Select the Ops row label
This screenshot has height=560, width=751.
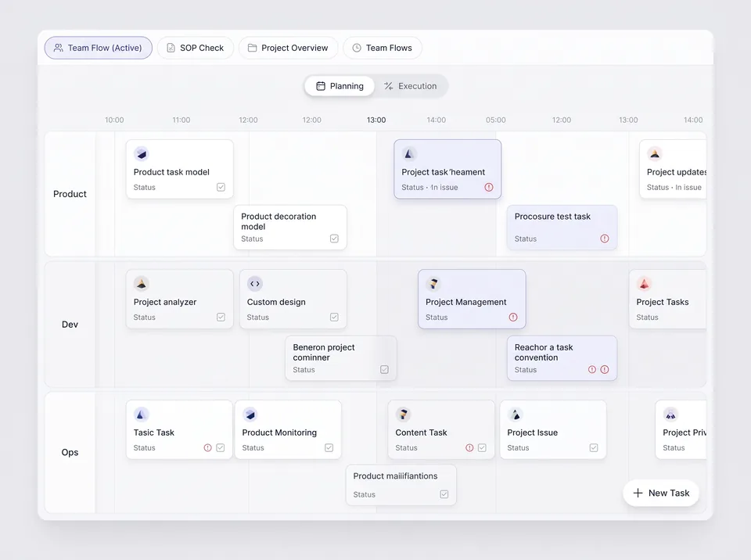tap(70, 452)
